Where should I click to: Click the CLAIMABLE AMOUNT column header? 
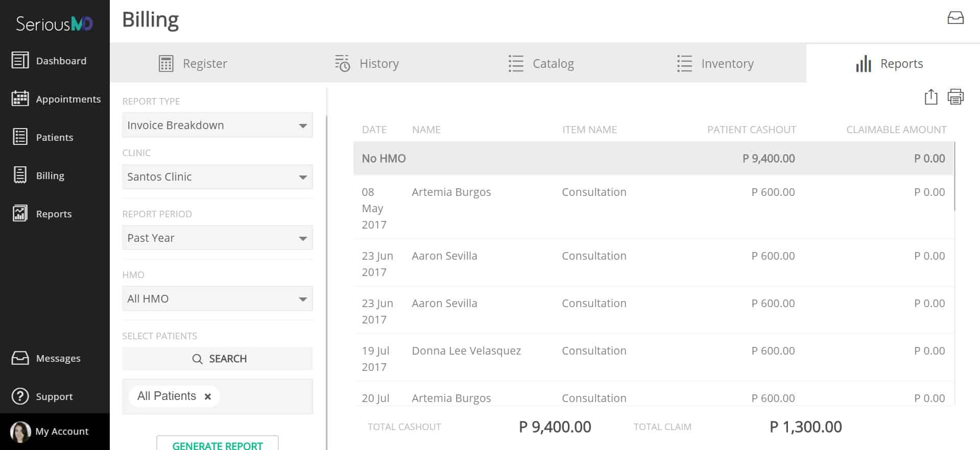click(896, 130)
